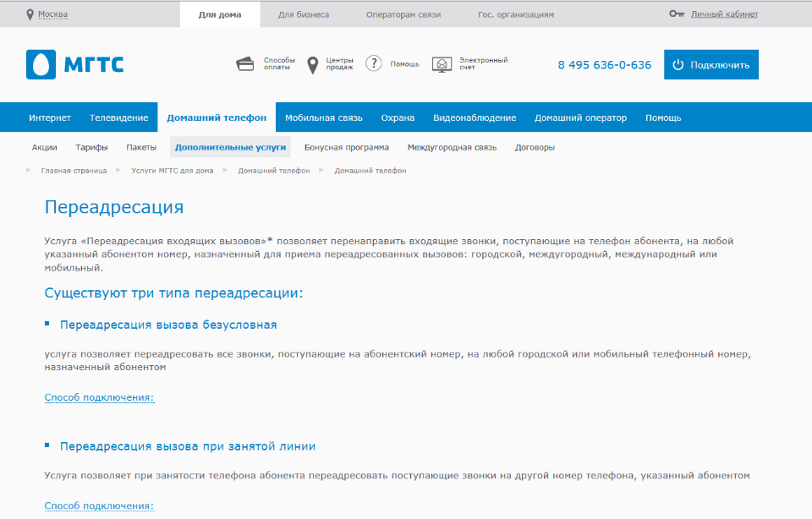Open Договоры submenu item
Image resolution: width=812 pixels, height=519 pixels.
[x=535, y=147]
